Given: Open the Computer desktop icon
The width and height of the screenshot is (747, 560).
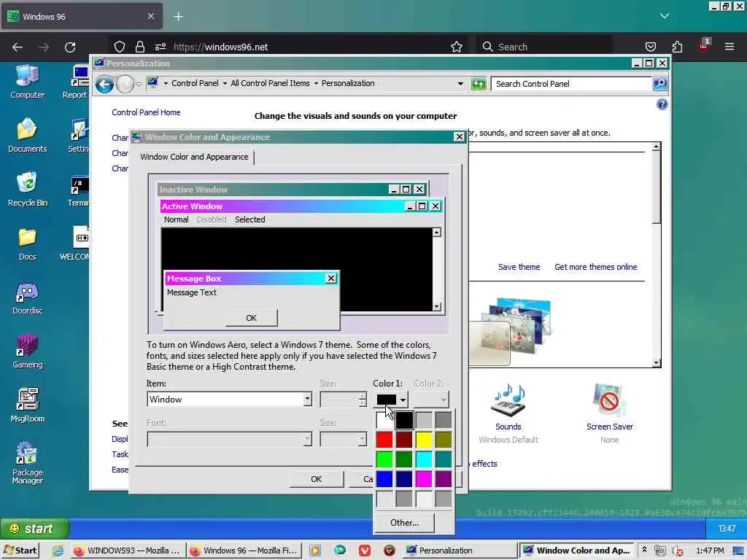Looking at the screenshot, I should (27, 82).
